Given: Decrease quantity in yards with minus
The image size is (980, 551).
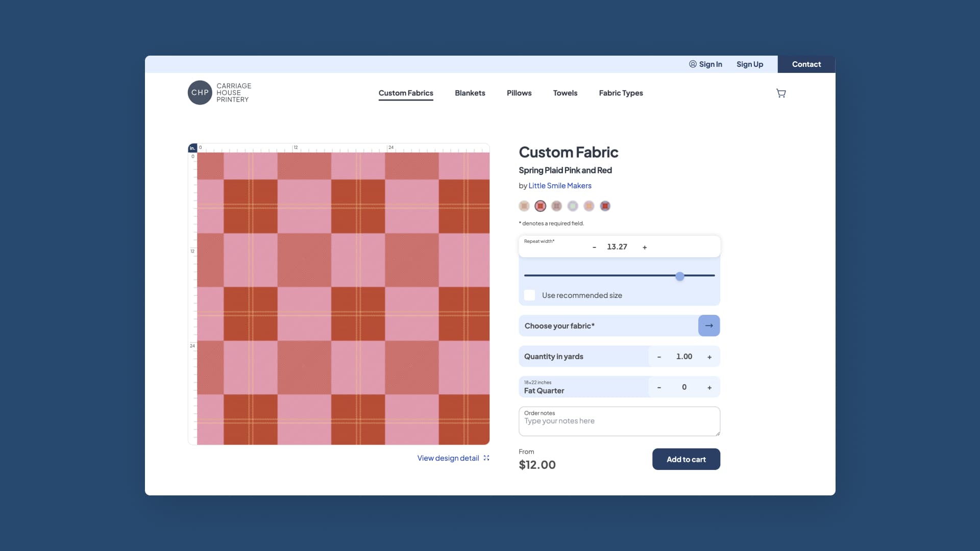Looking at the screenshot, I should click(x=659, y=357).
